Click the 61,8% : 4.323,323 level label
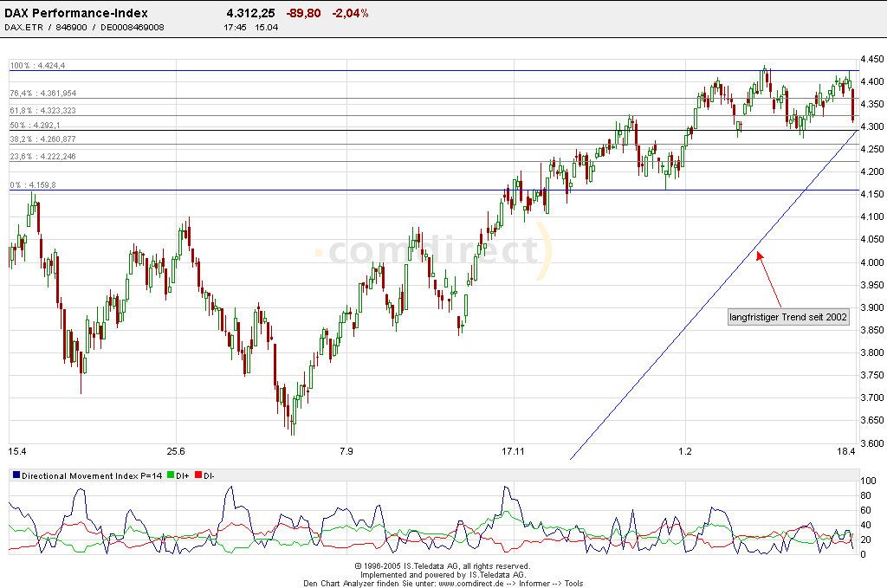887x588 pixels. tap(43, 111)
